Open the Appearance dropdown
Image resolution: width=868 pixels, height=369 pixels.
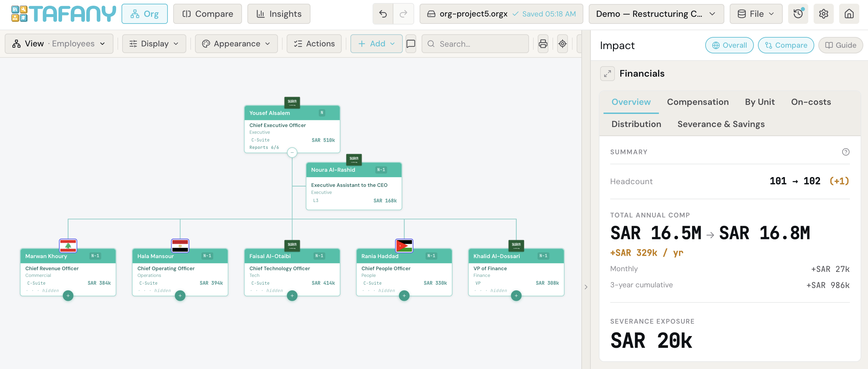[x=236, y=43]
